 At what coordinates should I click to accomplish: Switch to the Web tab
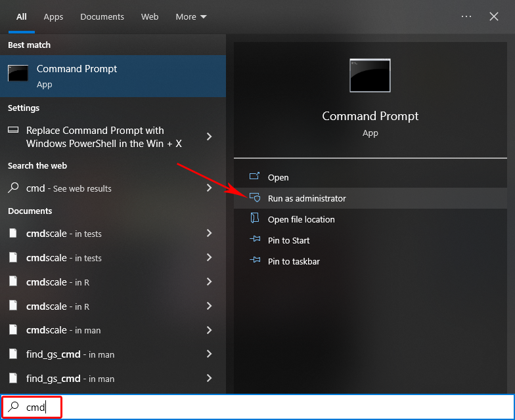[x=150, y=17]
